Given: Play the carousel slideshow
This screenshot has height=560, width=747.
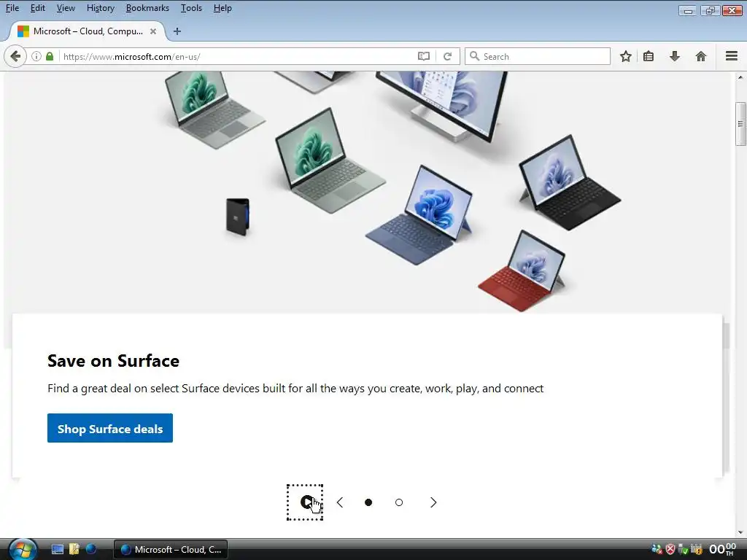Looking at the screenshot, I should 305,502.
